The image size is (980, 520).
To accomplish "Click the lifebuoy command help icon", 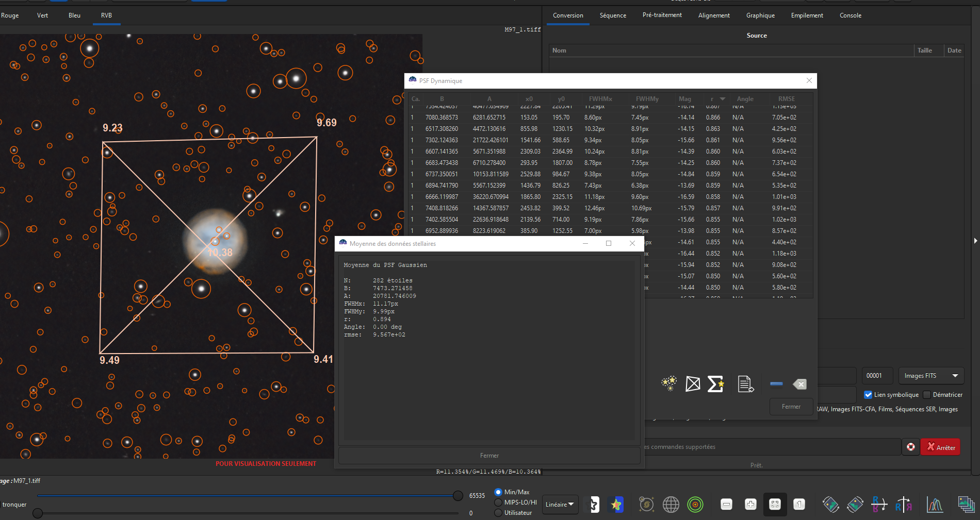I will 911,447.
